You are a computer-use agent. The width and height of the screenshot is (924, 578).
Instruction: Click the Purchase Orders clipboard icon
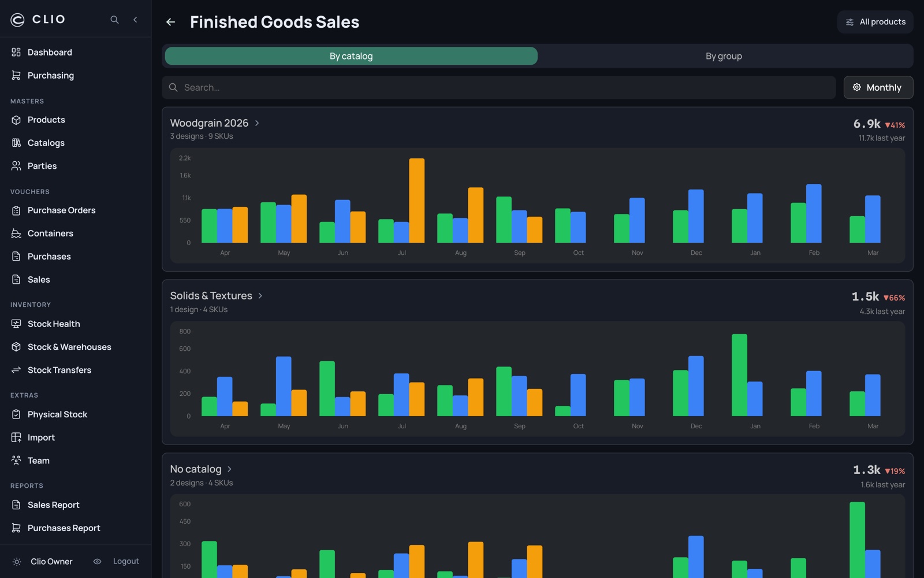pyautogui.click(x=16, y=210)
